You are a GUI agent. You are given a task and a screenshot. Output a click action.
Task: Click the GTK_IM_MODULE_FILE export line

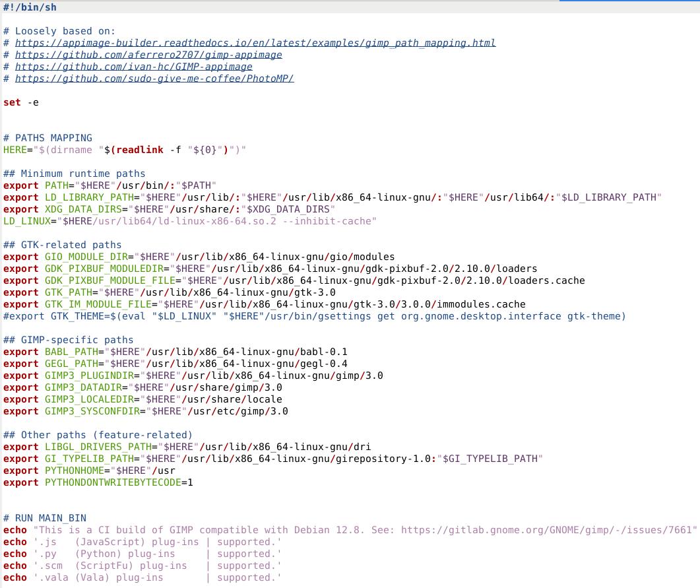[265, 304]
